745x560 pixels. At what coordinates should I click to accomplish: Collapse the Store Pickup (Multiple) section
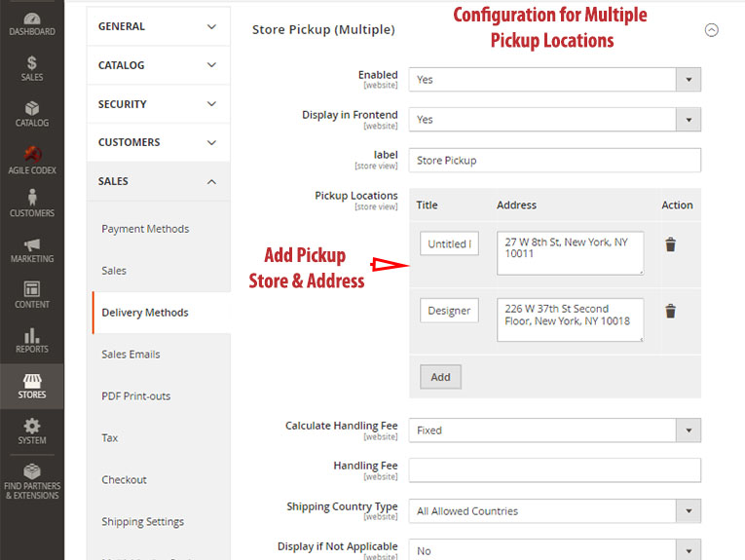point(711,30)
